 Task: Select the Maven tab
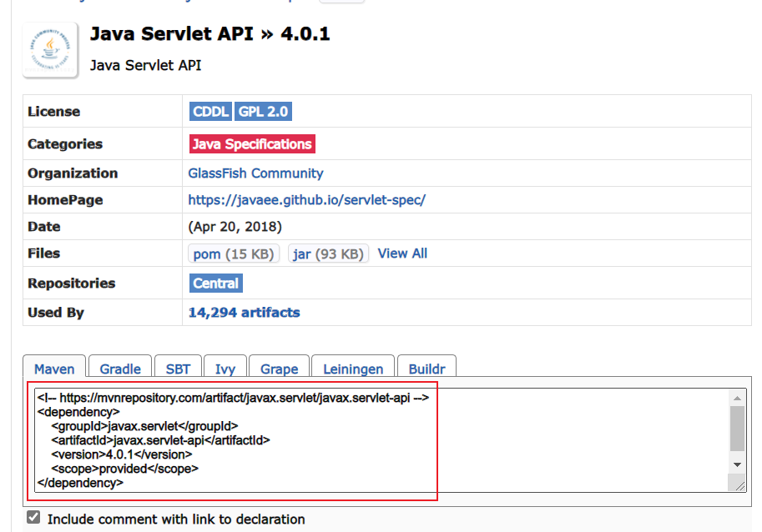pyautogui.click(x=54, y=368)
